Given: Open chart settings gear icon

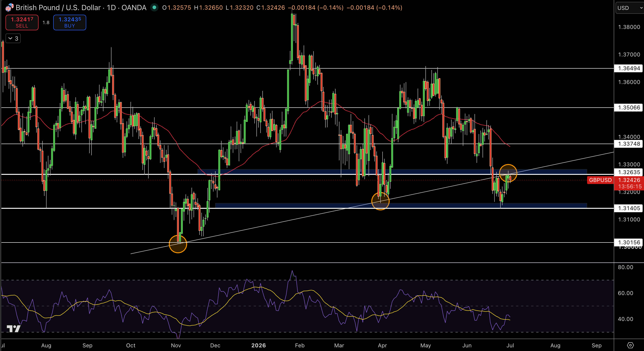Looking at the screenshot, I should pyautogui.click(x=630, y=345).
